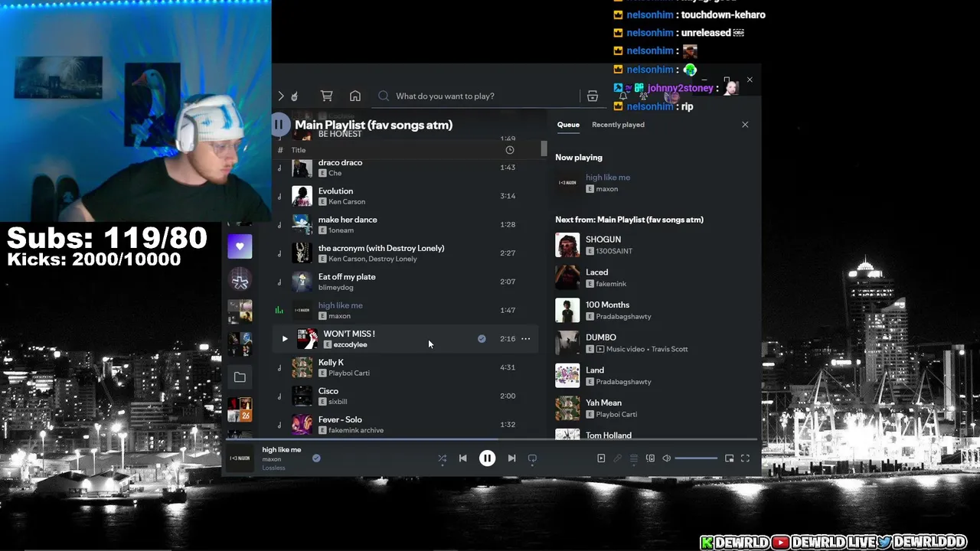
Task: Toggle liked checkmark beside high like me
Action: click(x=316, y=458)
